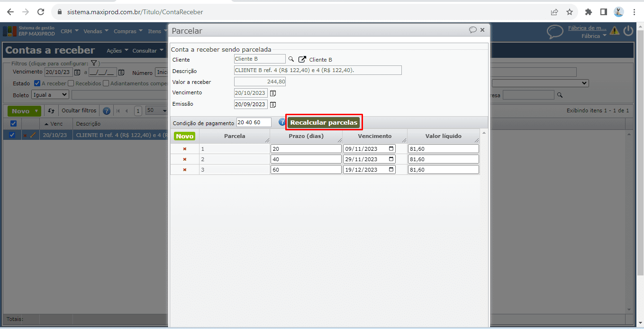The width and height of the screenshot is (644, 329).
Task: Open calendar for Vencimento end filter
Action: [x=121, y=73]
